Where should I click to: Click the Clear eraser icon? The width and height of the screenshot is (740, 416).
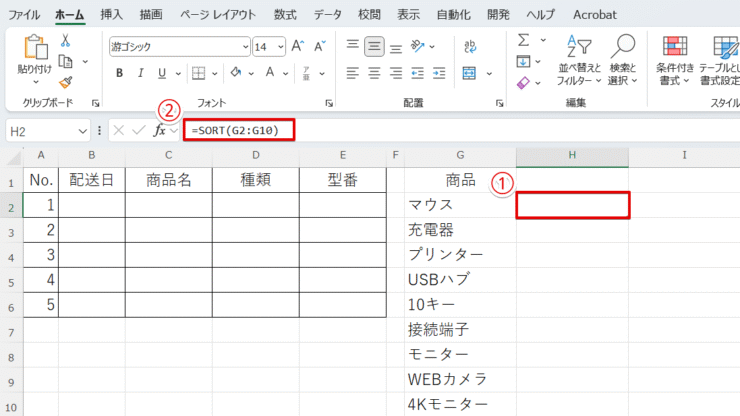523,83
